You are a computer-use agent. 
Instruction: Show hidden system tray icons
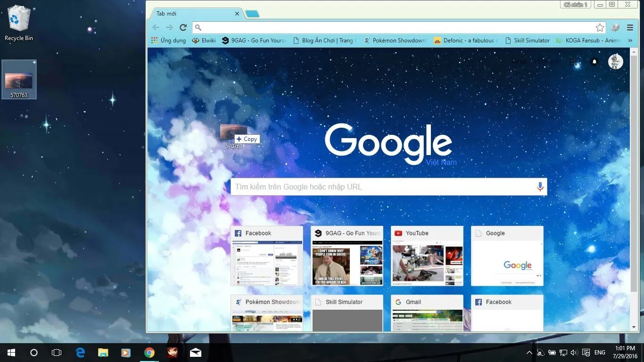[529, 353]
